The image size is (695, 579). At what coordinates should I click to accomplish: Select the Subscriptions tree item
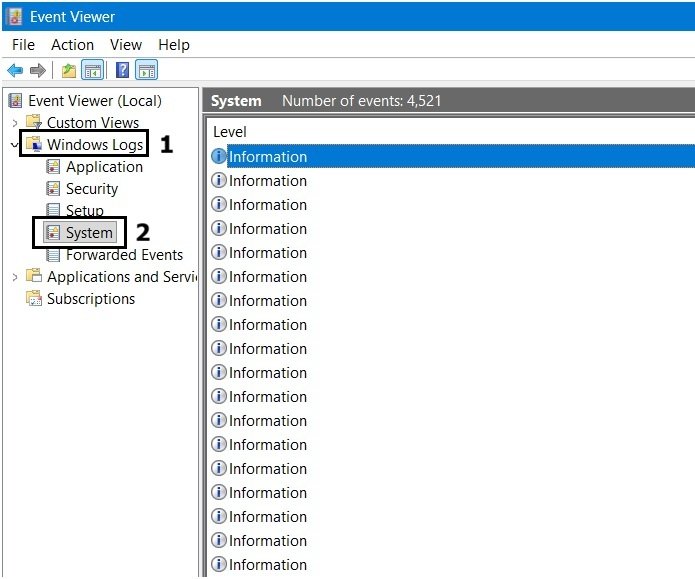pos(91,299)
